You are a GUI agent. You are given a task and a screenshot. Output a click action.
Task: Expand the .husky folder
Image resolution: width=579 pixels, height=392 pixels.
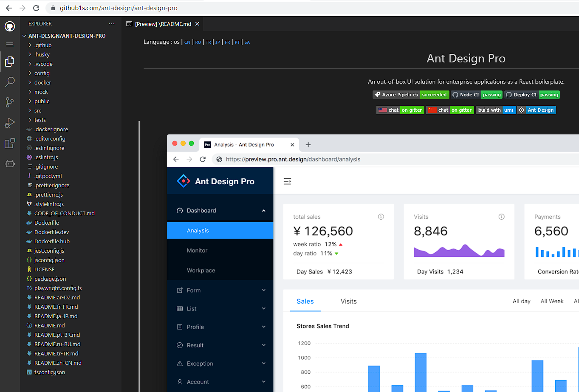[x=71, y=55]
